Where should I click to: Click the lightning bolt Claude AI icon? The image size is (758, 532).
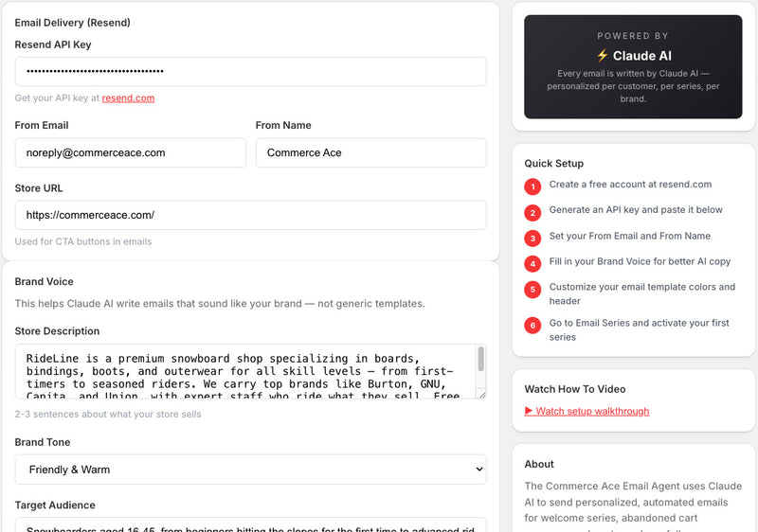click(603, 56)
